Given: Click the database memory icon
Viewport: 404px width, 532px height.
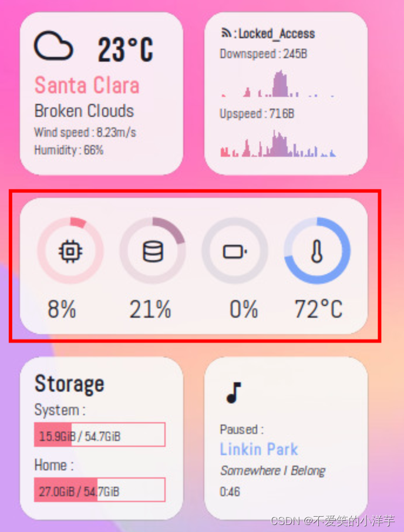Looking at the screenshot, I should coord(153,251).
